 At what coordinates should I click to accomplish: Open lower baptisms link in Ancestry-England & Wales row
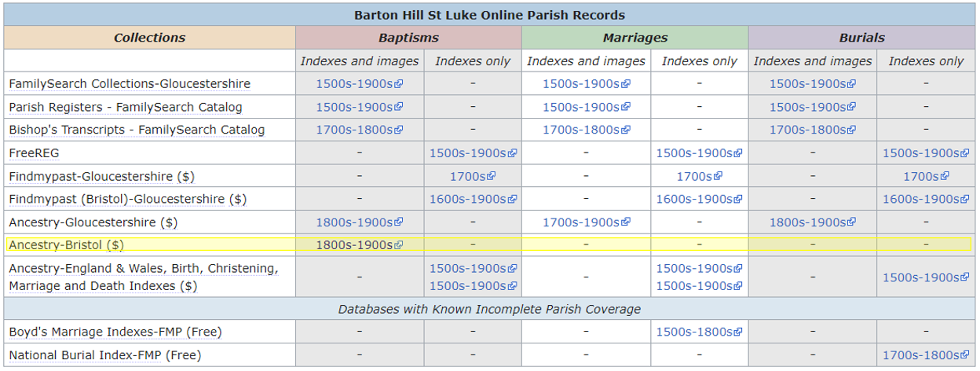click(473, 286)
